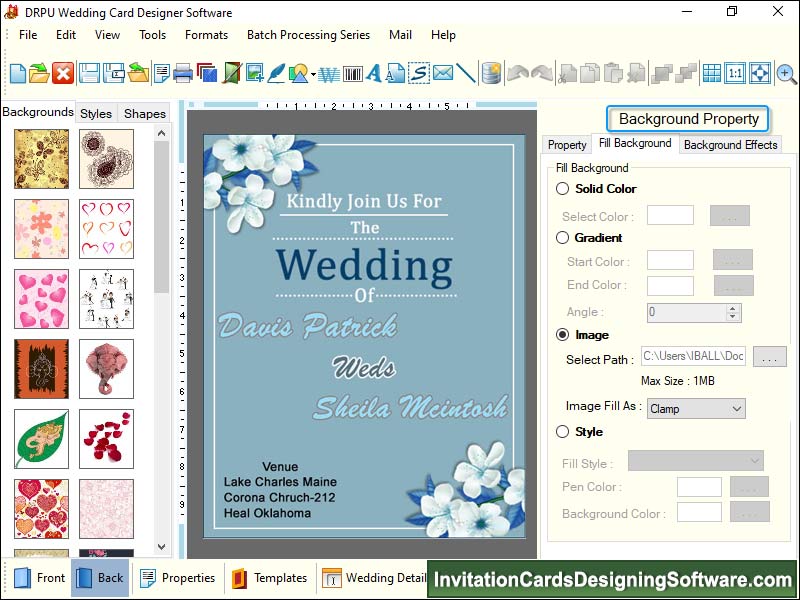The width and height of the screenshot is (800, 600).
Task: Switch to the Background Effects tab
Action: tap(730, 145)
